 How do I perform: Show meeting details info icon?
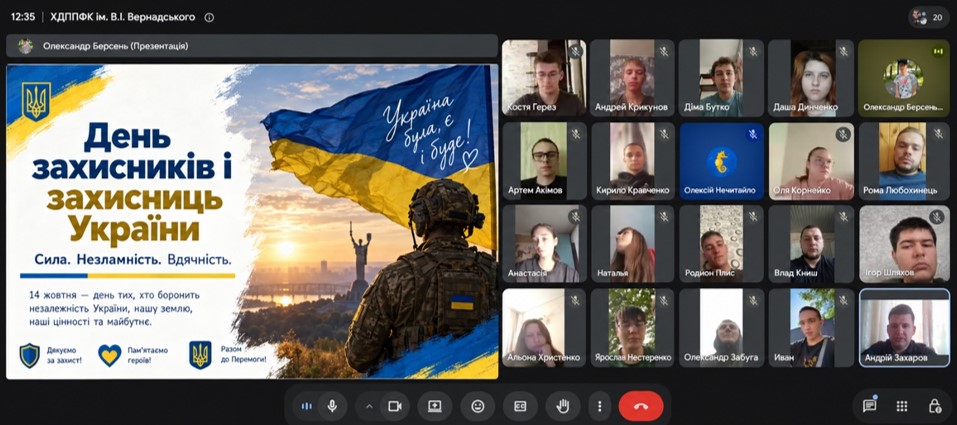(209, 17)
